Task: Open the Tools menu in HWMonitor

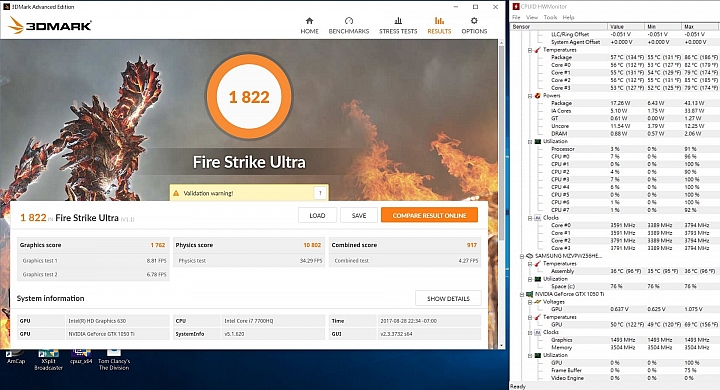Action: pyautogui.click(x=550, y=17)
